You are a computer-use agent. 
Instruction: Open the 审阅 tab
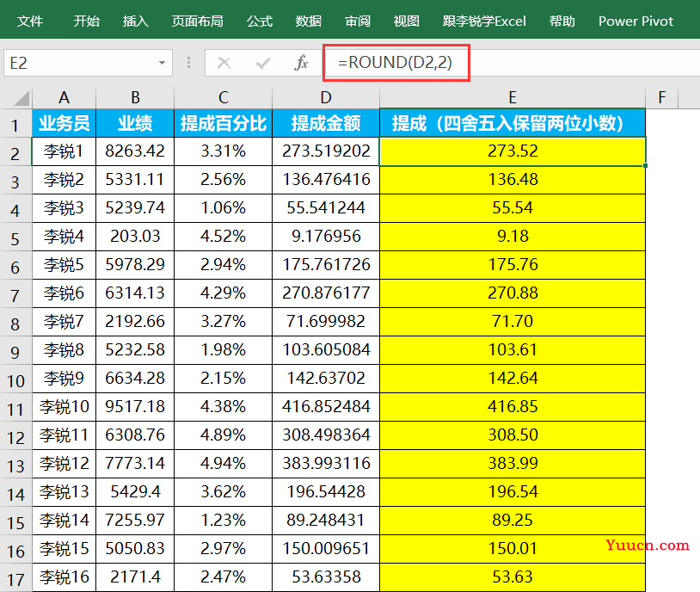(x=358, y=21)
